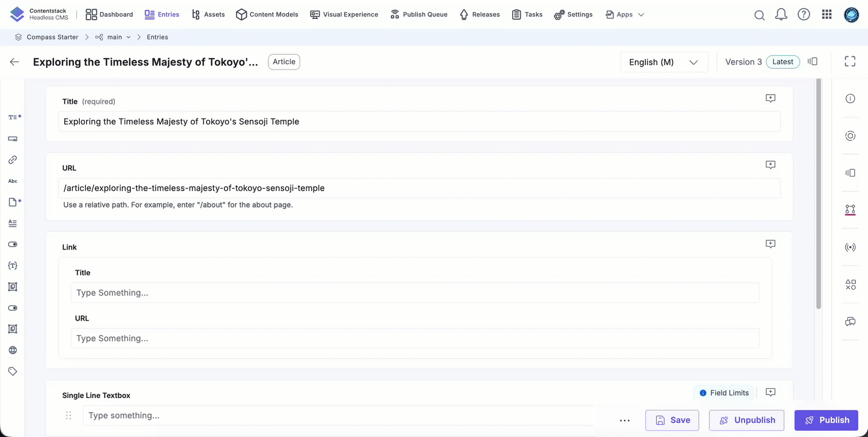Open the Entries navigation tab

(x=162, y=14)
